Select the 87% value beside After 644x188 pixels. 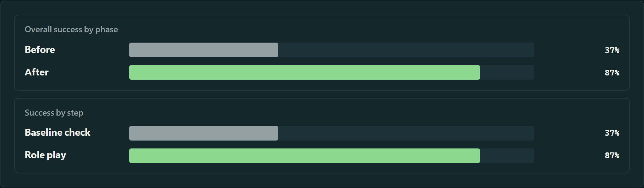pos(612,73)
